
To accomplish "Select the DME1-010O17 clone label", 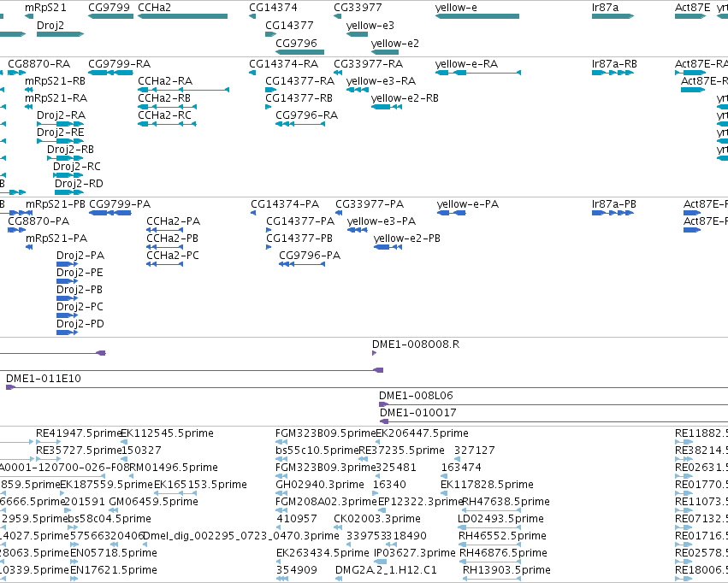I will [x=417, y=413].
